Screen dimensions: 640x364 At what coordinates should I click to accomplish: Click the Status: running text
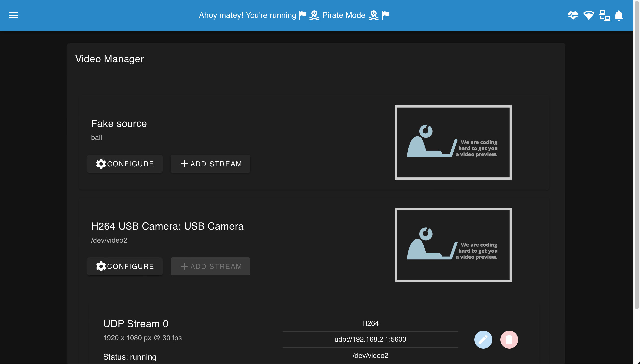tap(130, 357)
